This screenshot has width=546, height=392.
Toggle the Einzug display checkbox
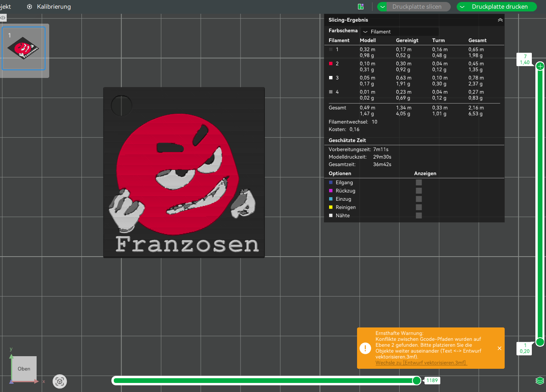[x=419, y=199]
